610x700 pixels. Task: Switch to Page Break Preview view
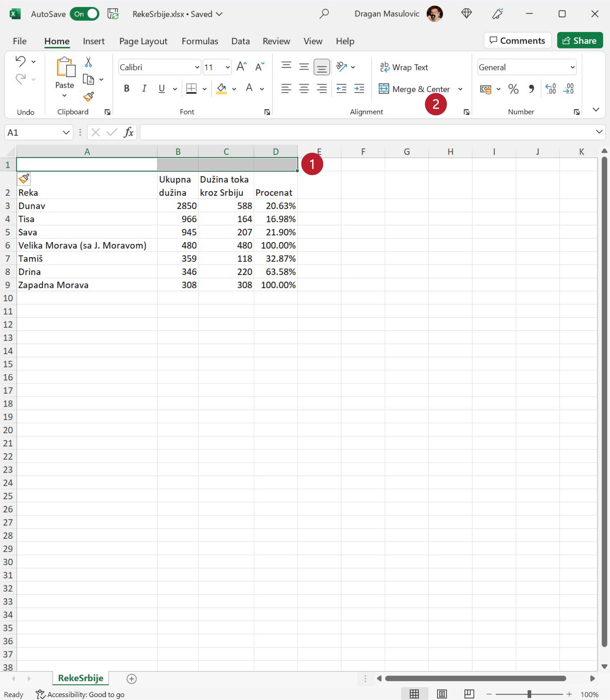tap(469, 694)
